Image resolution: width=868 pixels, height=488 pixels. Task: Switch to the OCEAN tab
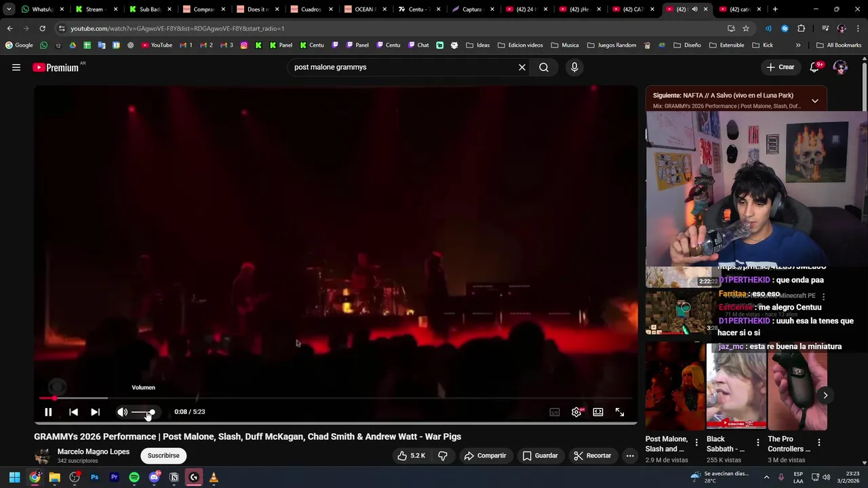point(364,9)
